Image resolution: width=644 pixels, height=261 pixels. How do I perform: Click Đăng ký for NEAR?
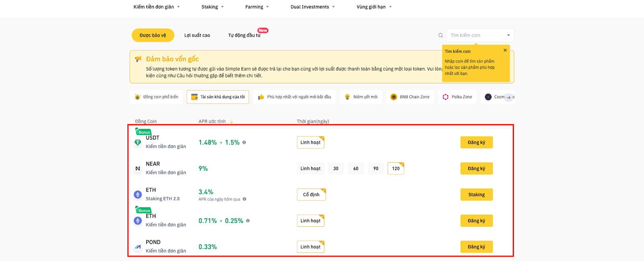[477, 169]
